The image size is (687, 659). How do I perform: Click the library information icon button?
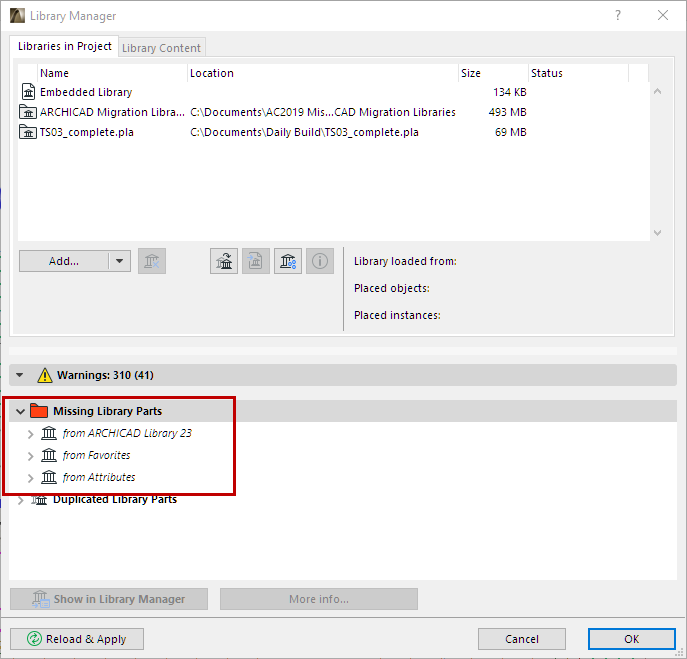coord(320,261)
